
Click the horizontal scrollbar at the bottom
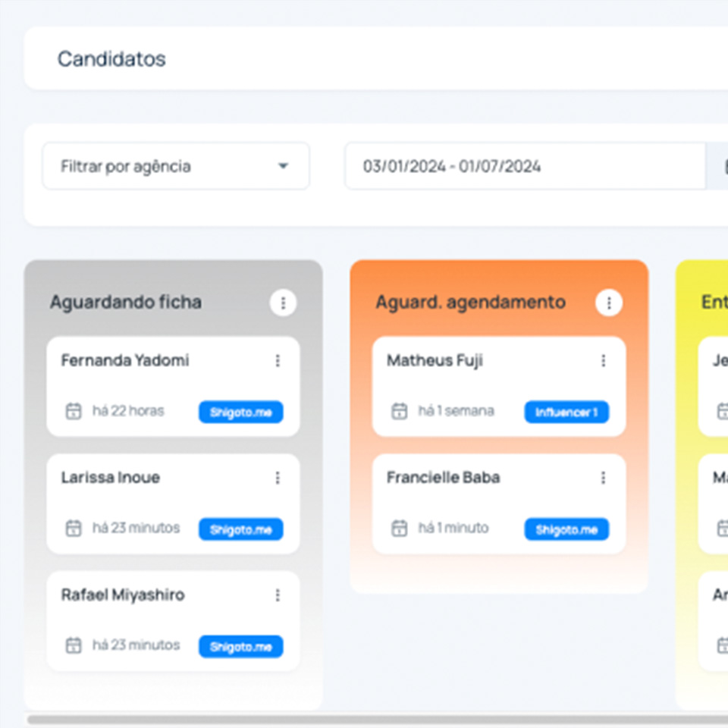364,719
